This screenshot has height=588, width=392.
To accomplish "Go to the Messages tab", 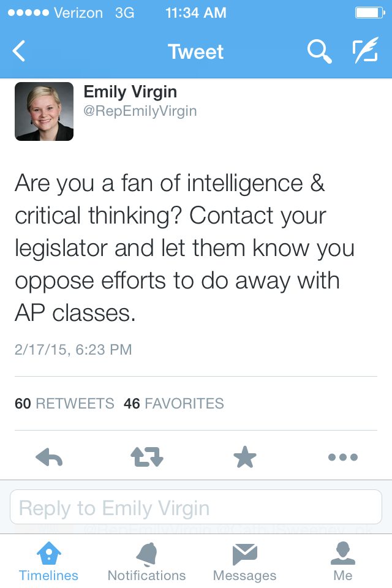I will (245, 561).
